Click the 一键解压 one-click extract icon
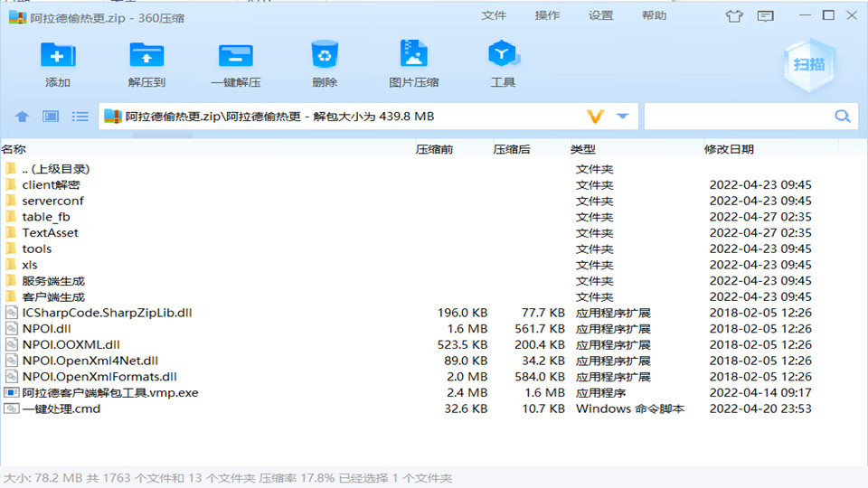Image resolution: width=868 pixels, height=488 pixels. 236,56
